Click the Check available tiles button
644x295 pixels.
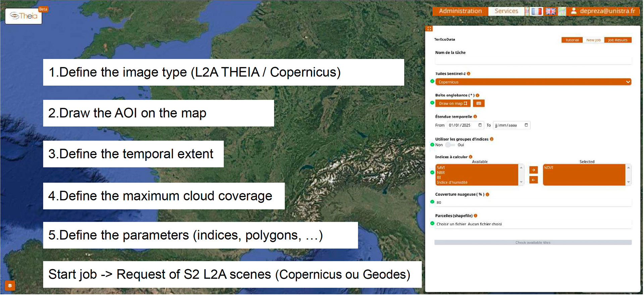tap(533, 243)
